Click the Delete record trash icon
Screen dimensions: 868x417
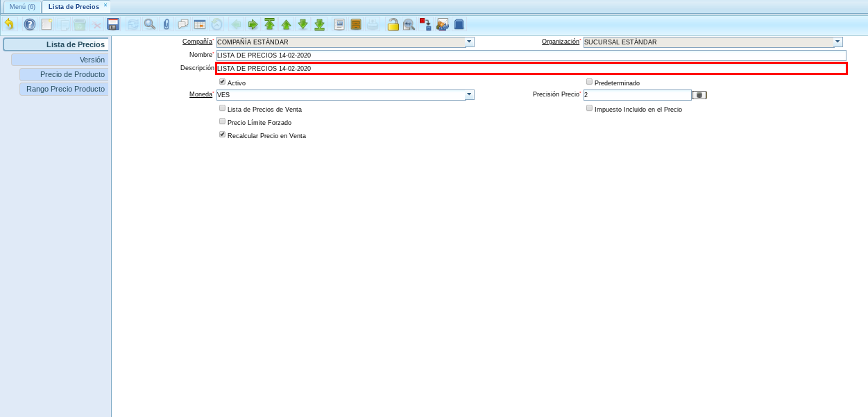pos(80,24)
